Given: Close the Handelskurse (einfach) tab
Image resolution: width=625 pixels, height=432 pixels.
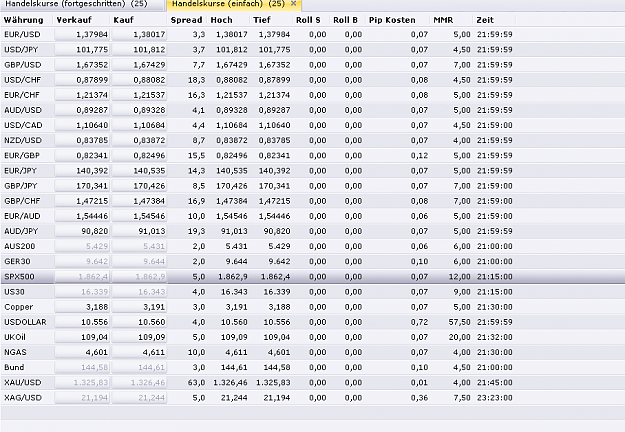Looking at the screenshot, I should (x=294, y=4).
